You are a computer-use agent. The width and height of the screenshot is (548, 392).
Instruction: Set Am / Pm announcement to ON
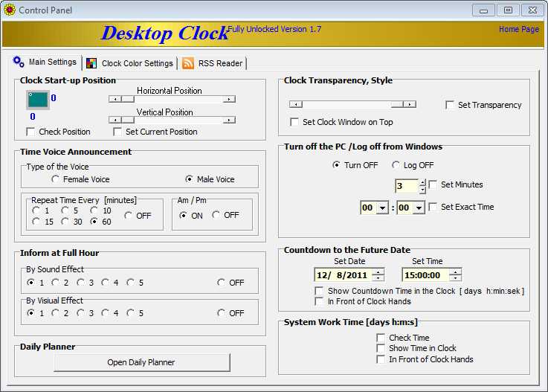[x=183, y=216]
